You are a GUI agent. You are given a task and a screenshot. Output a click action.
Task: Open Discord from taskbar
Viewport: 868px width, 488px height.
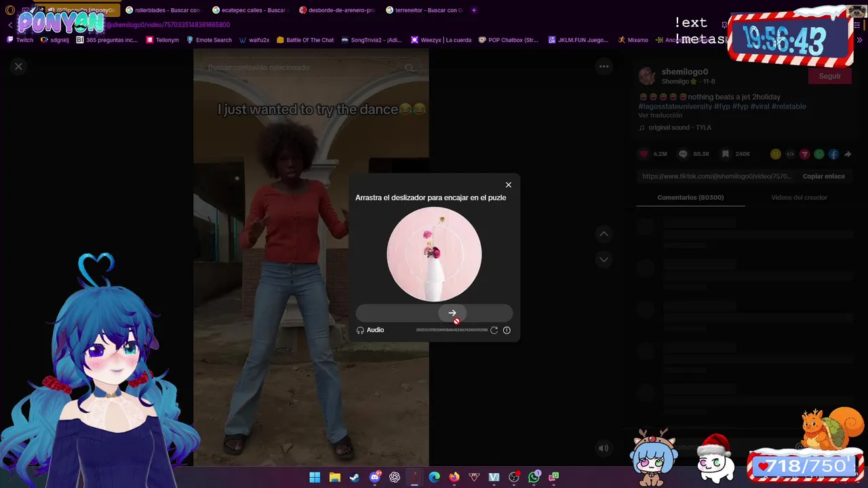point(375,477)
